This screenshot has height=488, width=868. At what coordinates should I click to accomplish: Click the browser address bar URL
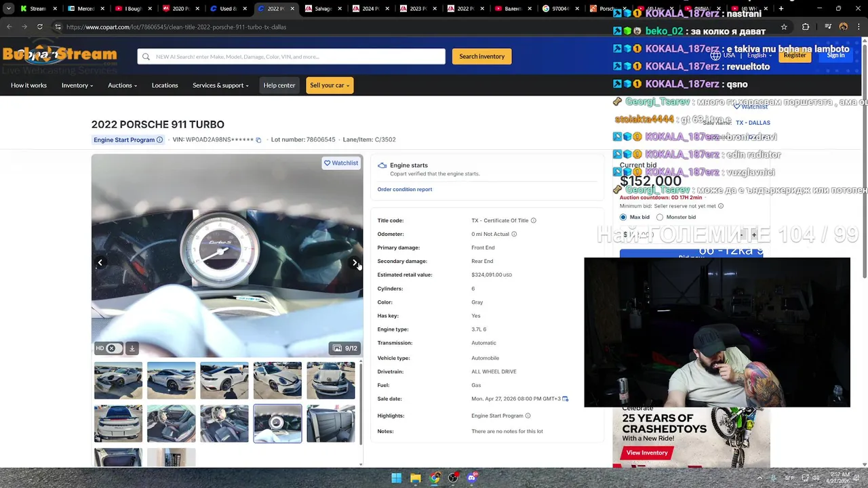point(176,27)
